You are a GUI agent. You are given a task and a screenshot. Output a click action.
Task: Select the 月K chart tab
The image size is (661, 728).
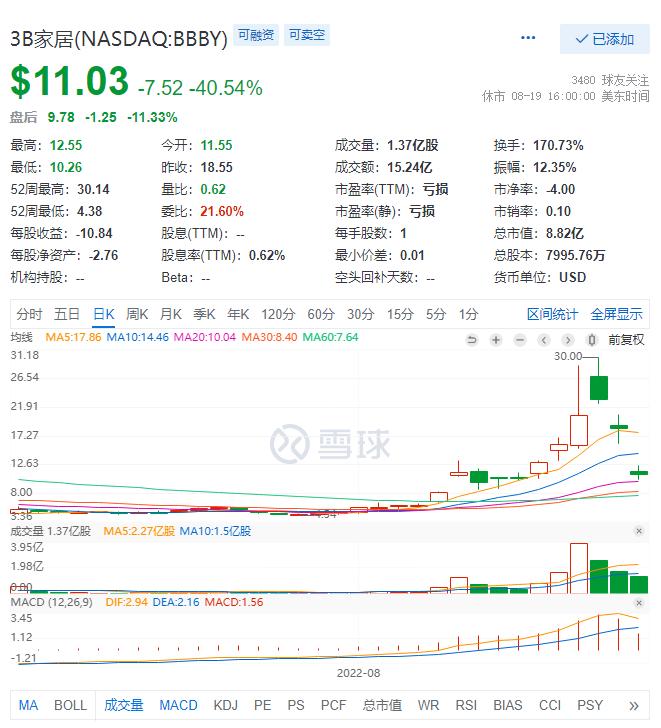(x=170, y=314)
